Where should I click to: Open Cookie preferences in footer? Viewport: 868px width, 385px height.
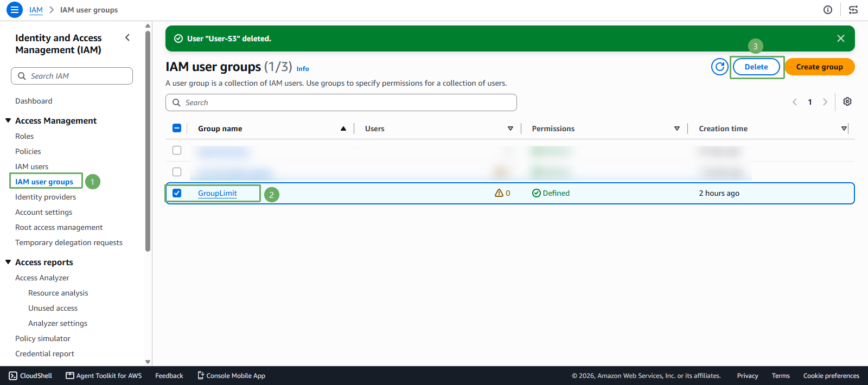click(x=831, y=376)
